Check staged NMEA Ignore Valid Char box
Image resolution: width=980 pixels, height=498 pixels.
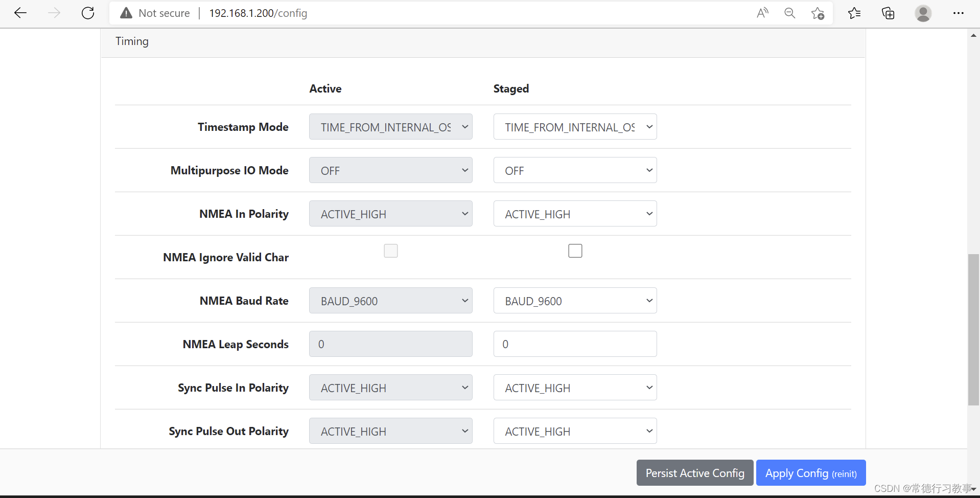coord(575,251)
